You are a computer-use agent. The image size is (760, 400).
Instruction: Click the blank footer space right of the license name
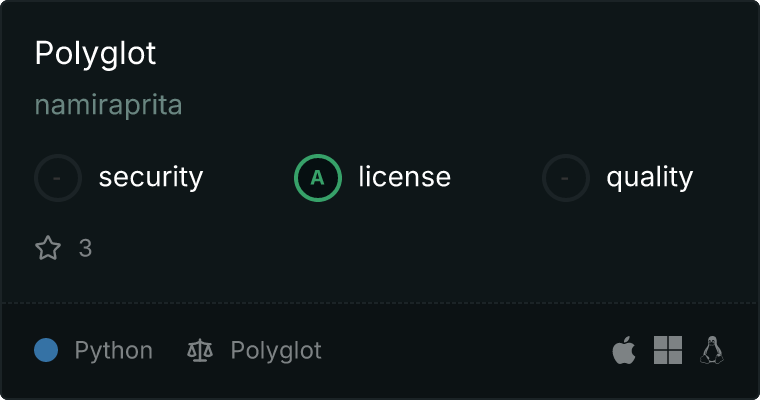[460, 351]
